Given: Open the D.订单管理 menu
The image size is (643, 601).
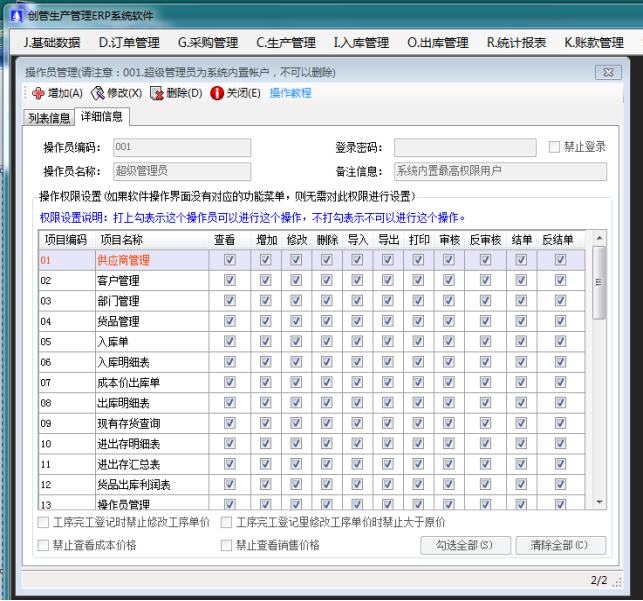Looking at the screenshot, I should tap(129, 42).
